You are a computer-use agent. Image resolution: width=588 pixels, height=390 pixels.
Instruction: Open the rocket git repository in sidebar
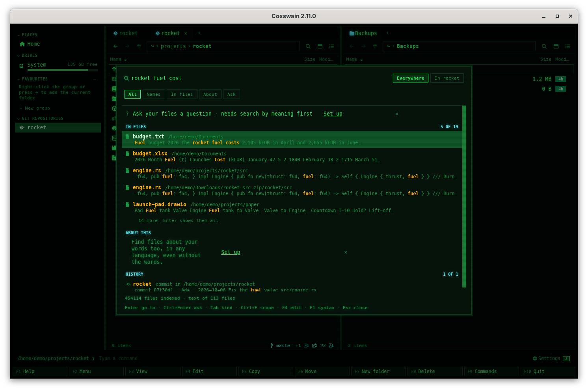(x=58, y=128)
